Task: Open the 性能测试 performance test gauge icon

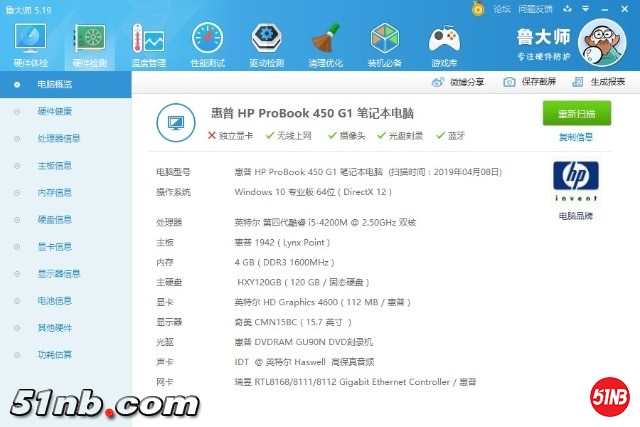Action: tap(208, 42)
